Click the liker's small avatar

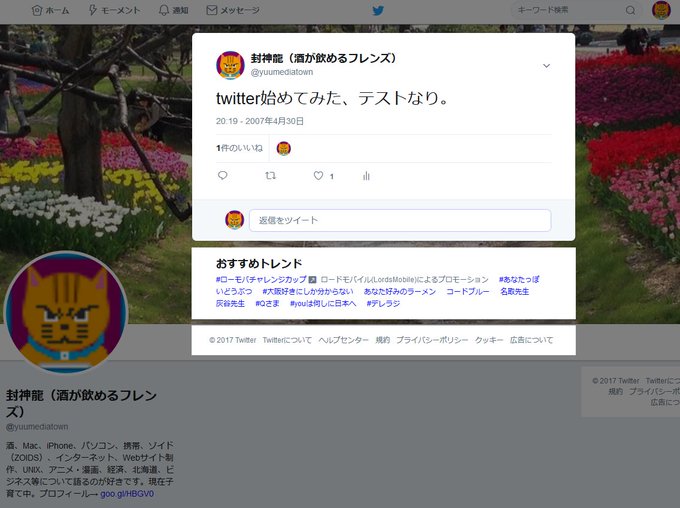(x=284, y=148)
